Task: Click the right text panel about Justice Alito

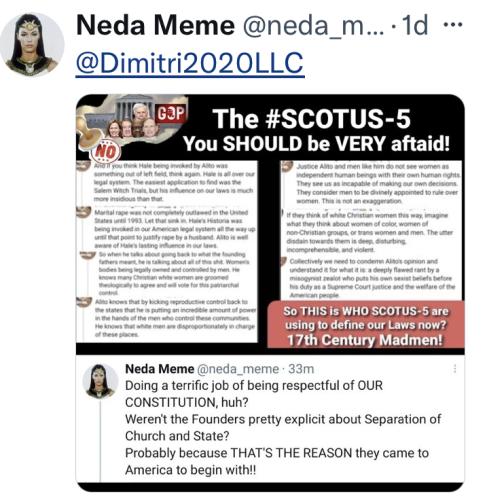Action: [x=371, y=230]
